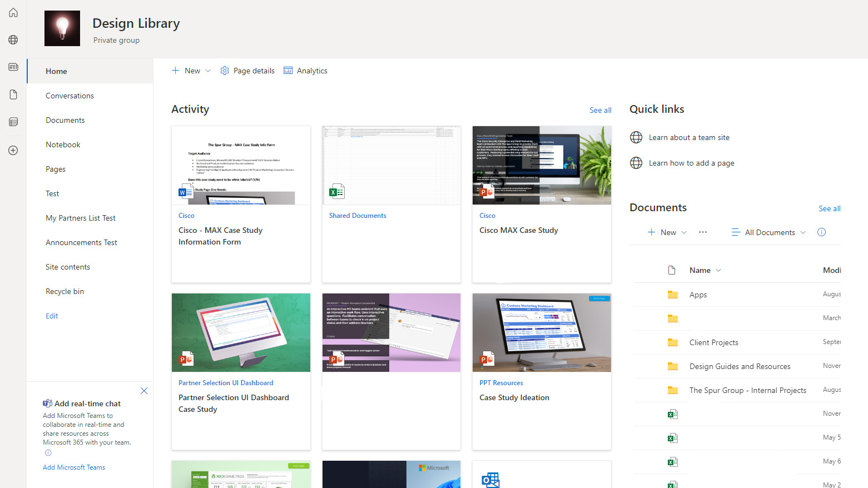Image resolution: width=868 pixels, height=488 pixels.
Task: Click See all next to Documents
Action: coord(830,208)
